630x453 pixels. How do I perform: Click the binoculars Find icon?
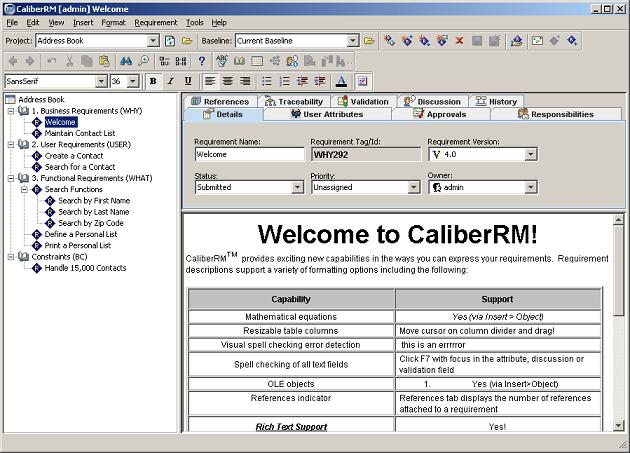pyautogui.click(x=126, y=61)
